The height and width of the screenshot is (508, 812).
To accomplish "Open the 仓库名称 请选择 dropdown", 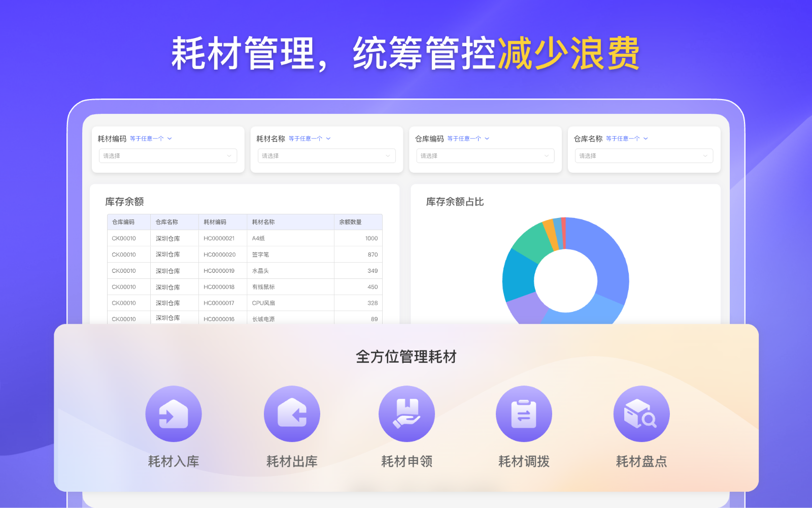I will (x=644, y=156).
